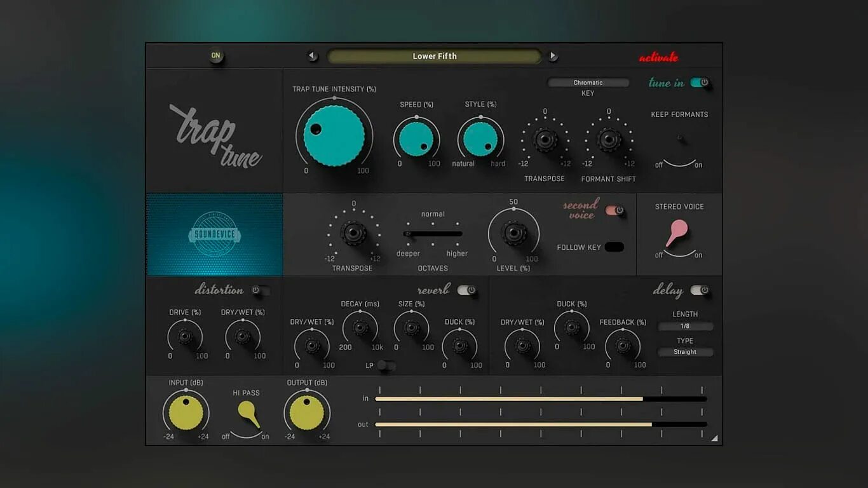Toggle the Follow Key switch
Image resolution: width=868 pixels, height=488 pixels.
(x=614, y=247)
